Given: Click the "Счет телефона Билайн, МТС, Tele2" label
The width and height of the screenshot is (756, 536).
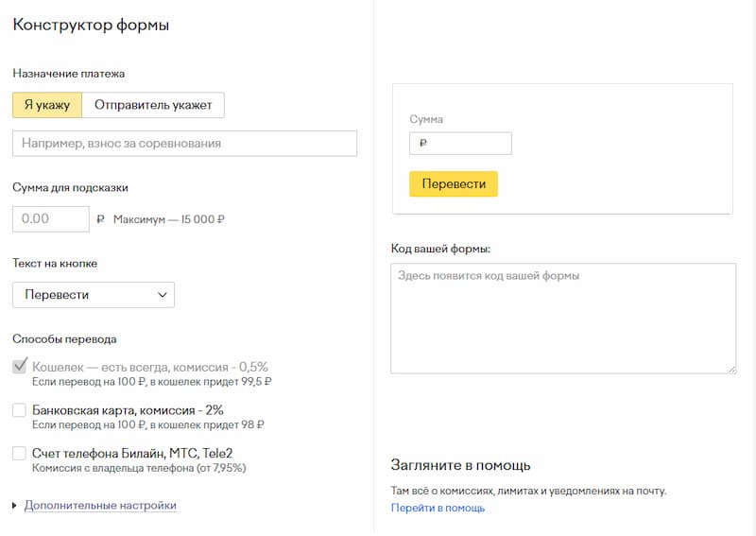Looking at the screenshot, I should coord(132,453).
